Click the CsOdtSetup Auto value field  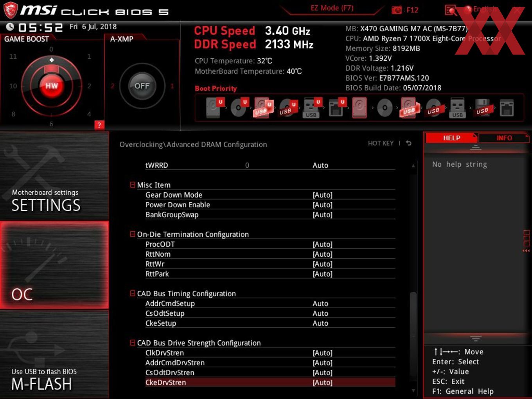(x=320, y=313)
